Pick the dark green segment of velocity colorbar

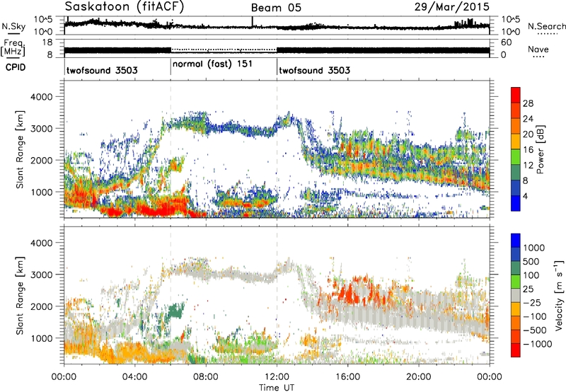click(516, 268)
